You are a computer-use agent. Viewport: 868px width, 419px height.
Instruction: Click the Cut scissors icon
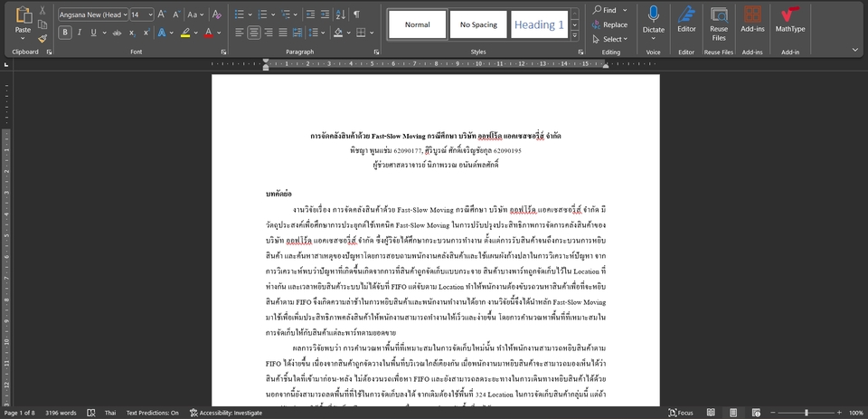pyautogui.click(x=42, y=11)
